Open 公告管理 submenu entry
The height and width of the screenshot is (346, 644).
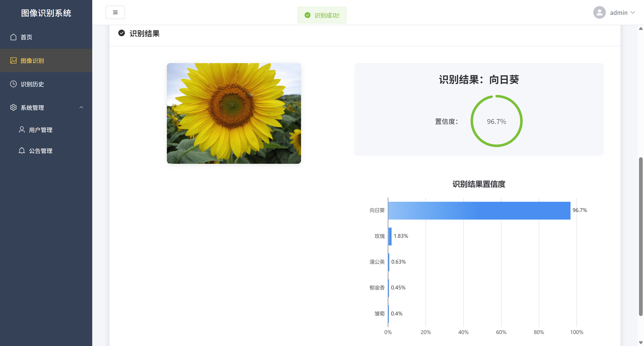40,151
